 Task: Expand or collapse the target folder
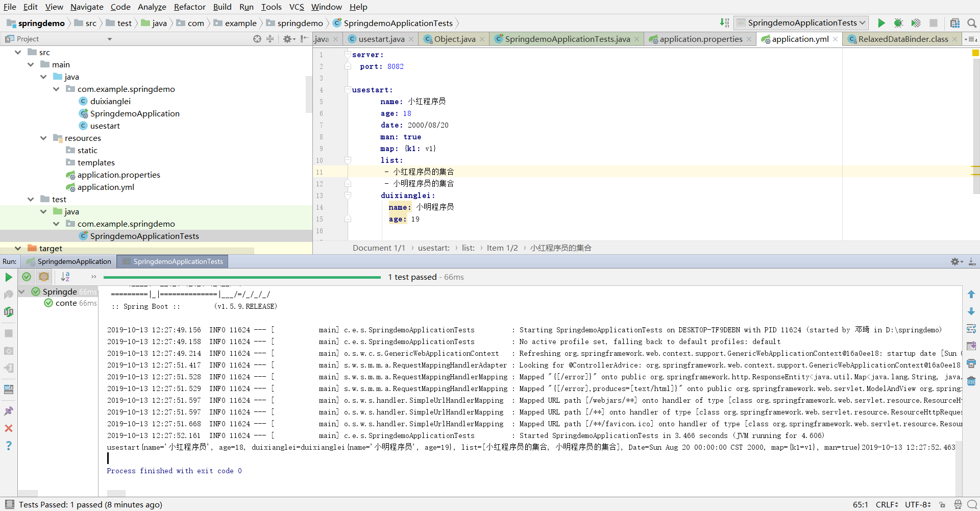click(x=18, y=248)
